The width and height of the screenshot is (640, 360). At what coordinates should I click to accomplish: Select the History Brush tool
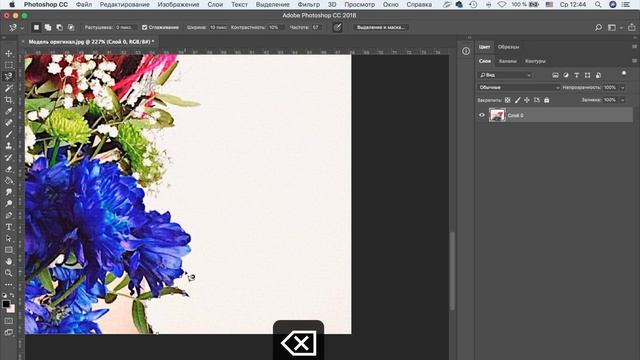click(9, 158)
